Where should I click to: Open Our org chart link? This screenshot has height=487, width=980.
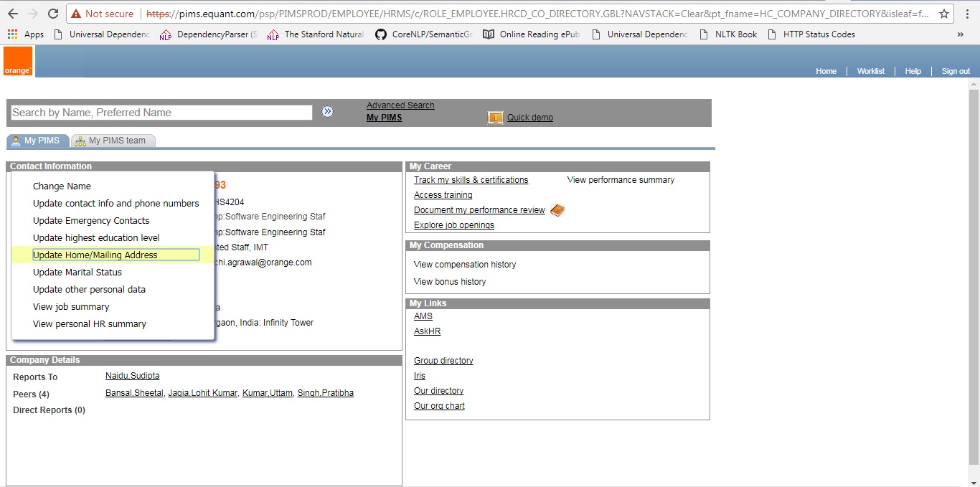pos(439,406)
